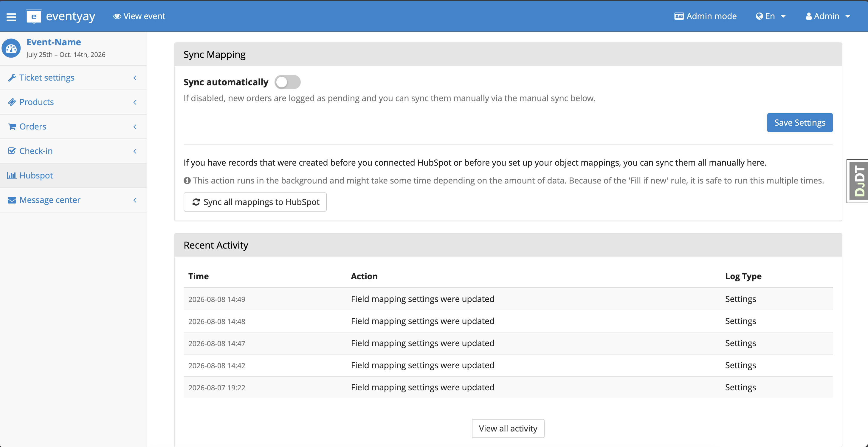
Task: Open the hamburger navigation menu
Action: 11,17
